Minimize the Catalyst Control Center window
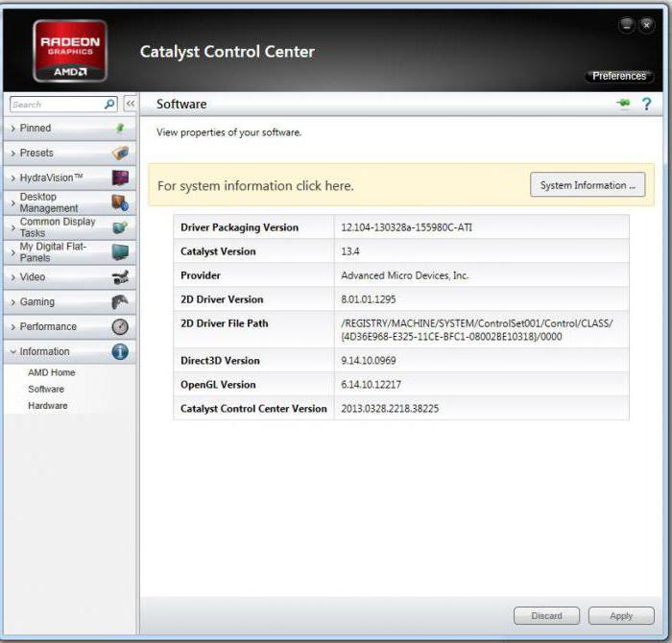Viewport: 672px width, 643px height. click(x=627, y=25)
